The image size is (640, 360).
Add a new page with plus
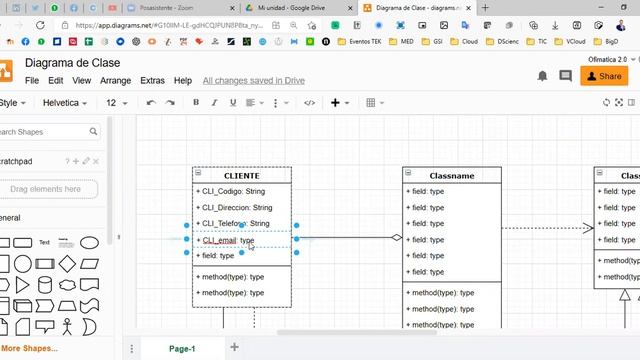coord(234,347)
